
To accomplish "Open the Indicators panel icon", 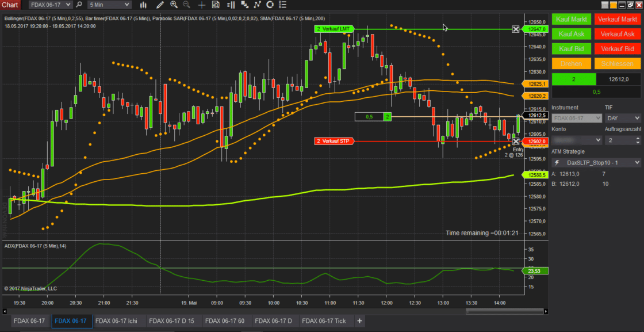I will (231, 5).
